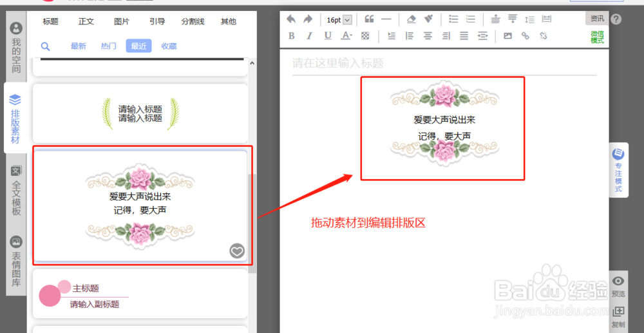Open the 引导 material category
The image size is (644, 333).
(x=157, y=22)
